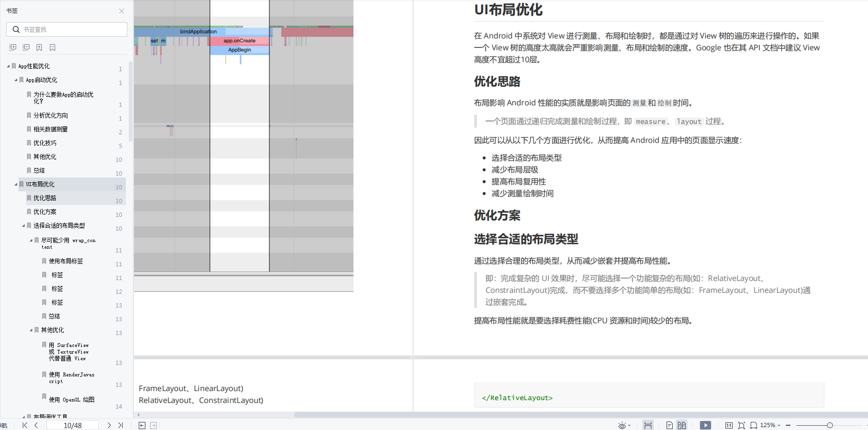
Task: Open bookmark 优化技巧
Action: pos(45,143)
